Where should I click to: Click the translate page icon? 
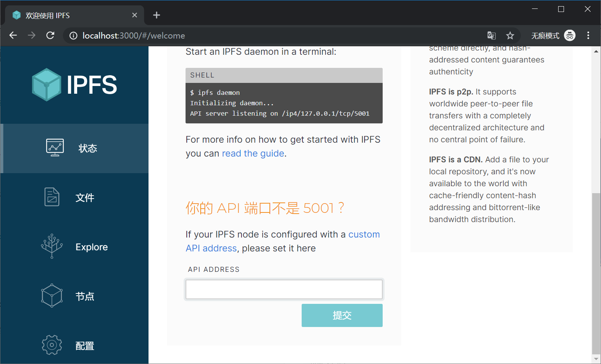pos(491,35)
